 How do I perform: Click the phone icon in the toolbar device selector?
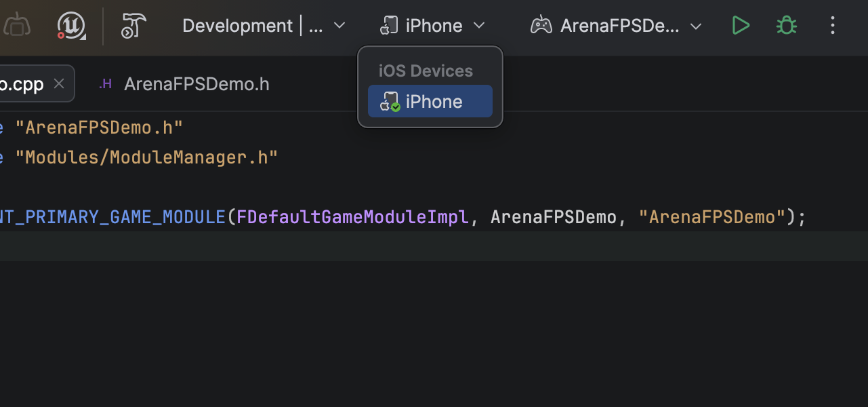388,26
